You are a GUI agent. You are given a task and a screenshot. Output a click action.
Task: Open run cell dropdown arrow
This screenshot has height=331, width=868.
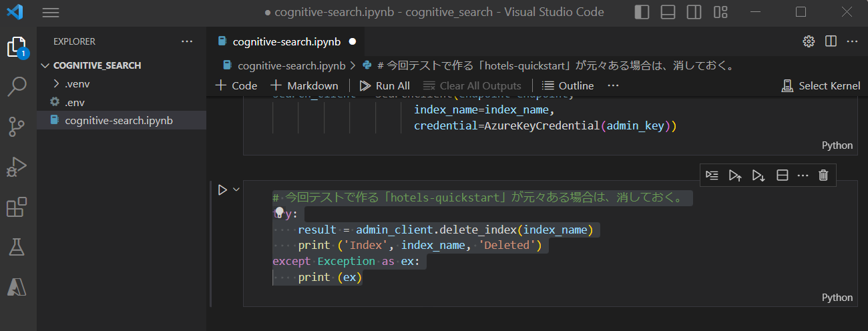[236, 190]
